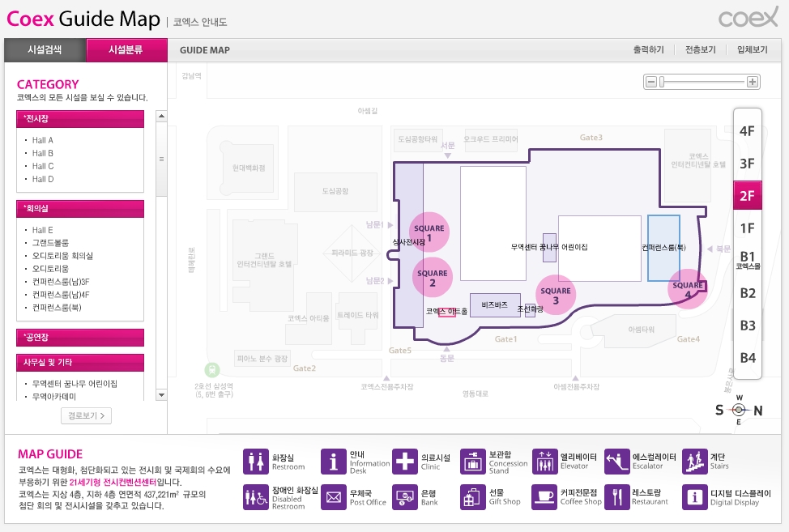The width and height of the screenshot is (789, 532).
Task: Select floor 4F
Action: coord(747,131)
